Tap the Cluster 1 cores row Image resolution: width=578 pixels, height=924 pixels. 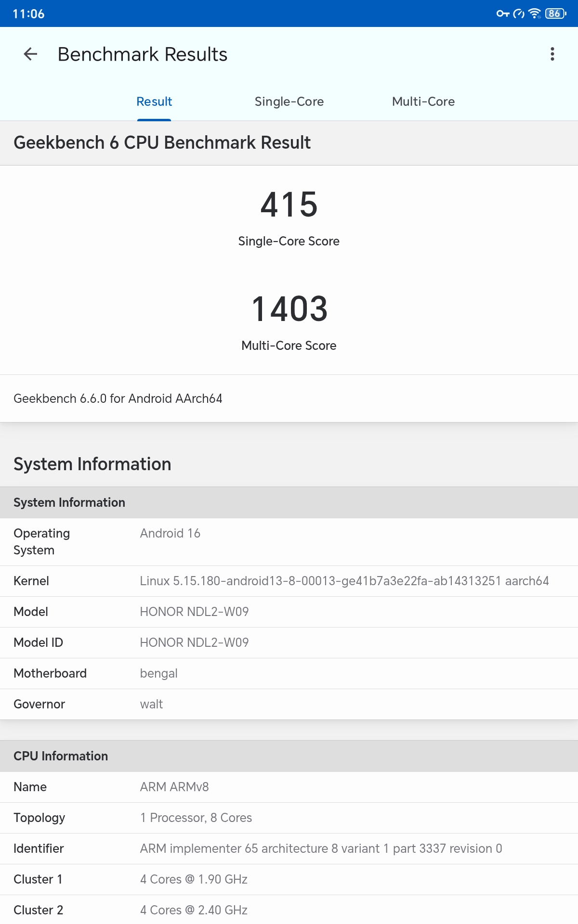289,879
